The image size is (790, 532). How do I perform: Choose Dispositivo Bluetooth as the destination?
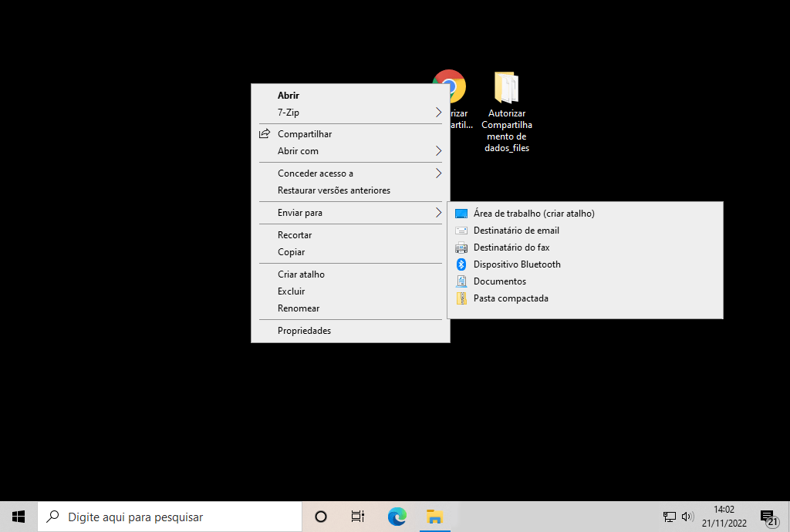pyautogui.click(x=517, y=264)
